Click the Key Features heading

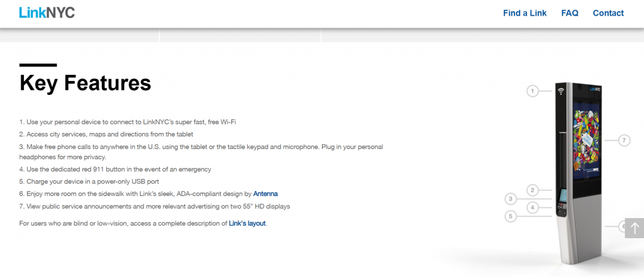[x=85, y=83]
